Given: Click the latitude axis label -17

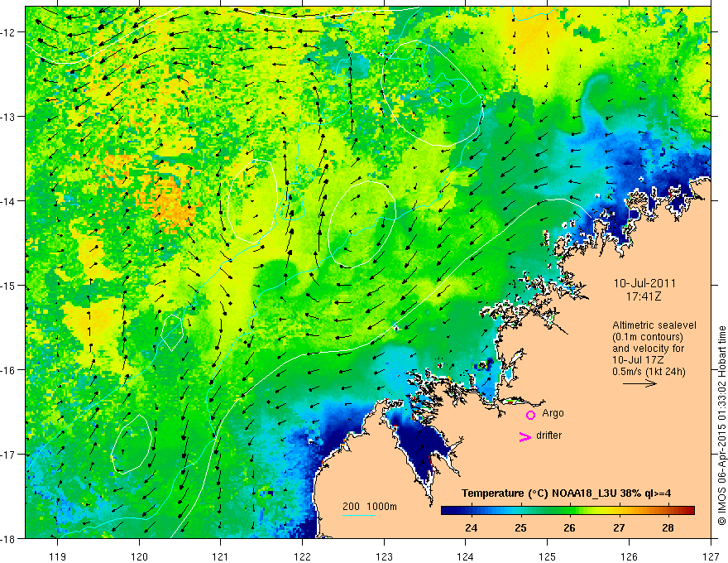Looking at the screenshot, I should [x=8, y=454].
